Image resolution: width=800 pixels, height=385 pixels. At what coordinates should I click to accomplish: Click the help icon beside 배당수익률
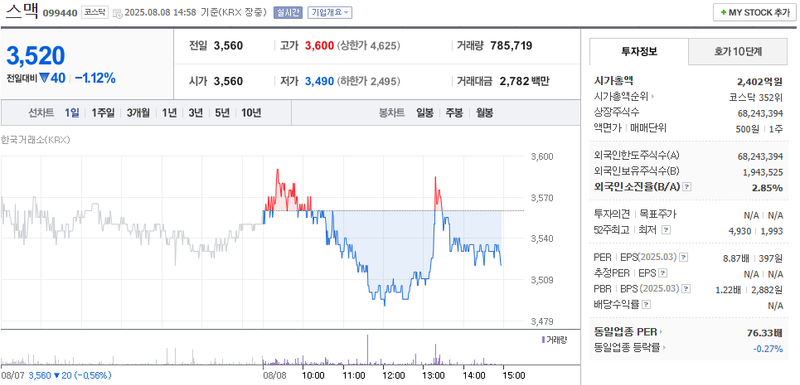pyautogui.click(x=646, y=305)
